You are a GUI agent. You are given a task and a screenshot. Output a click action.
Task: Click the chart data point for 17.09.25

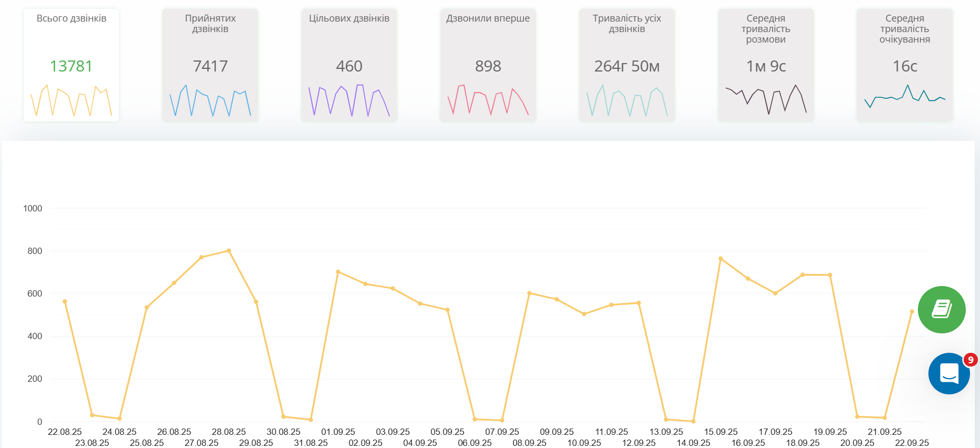coord(775,293)
